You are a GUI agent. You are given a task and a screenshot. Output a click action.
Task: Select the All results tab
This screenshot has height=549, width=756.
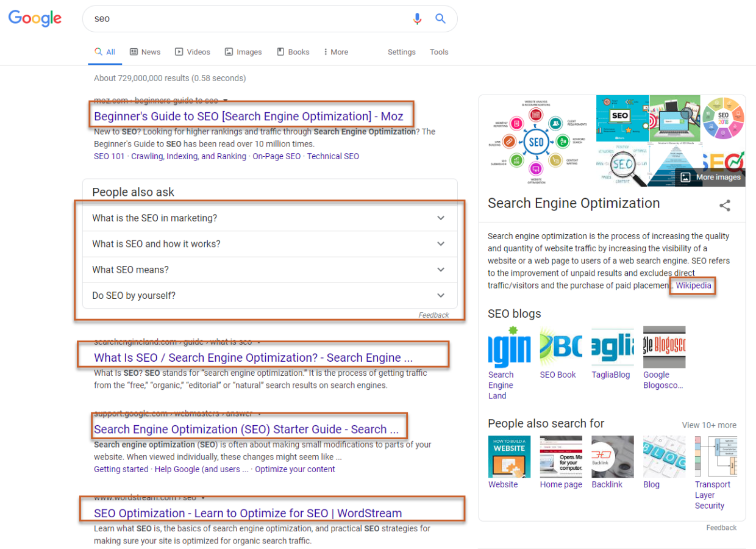[x=105, y=52]
